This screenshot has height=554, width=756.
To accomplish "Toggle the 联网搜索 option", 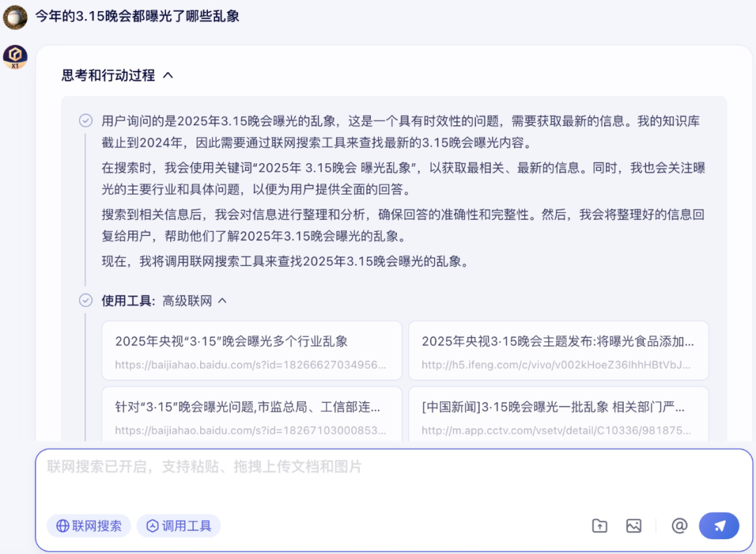I will [x=89, y=525].
